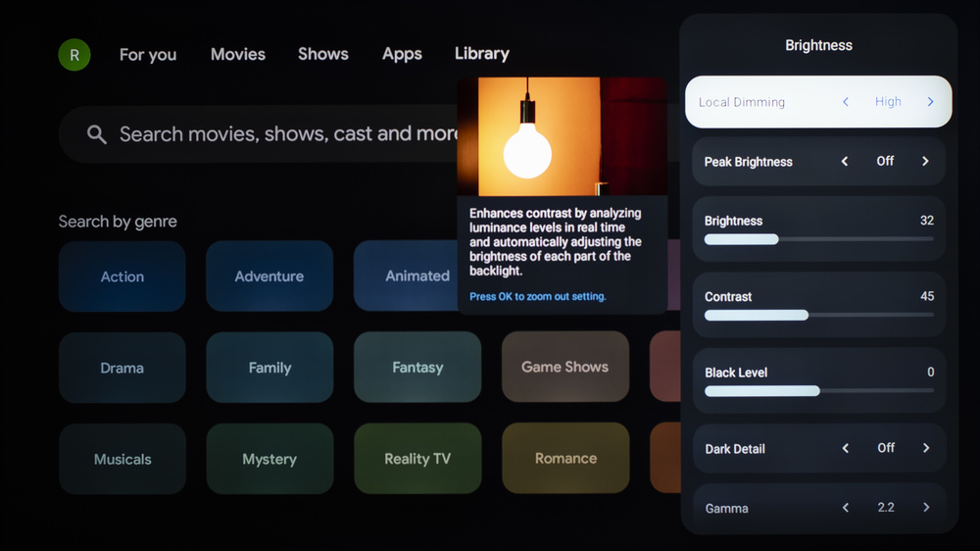This screenshot has width=980, height=551.
Task: Go to the Apps tab
Action: [x=402, y=55]
